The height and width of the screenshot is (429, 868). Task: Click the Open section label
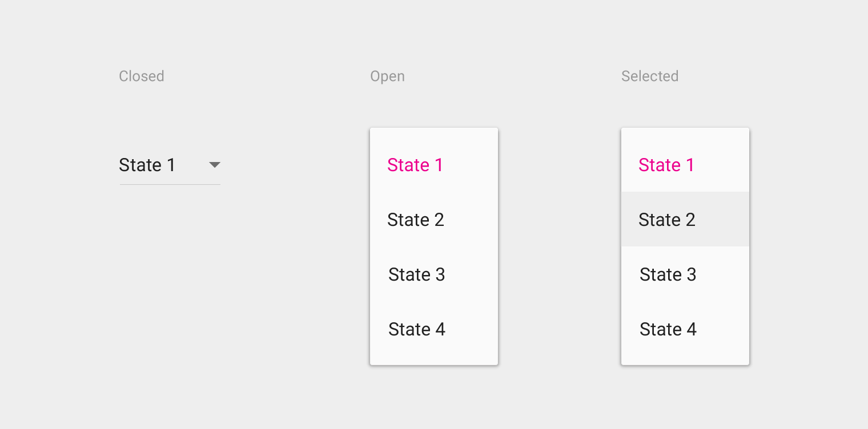pyautogui.click(x=387, y=76)
